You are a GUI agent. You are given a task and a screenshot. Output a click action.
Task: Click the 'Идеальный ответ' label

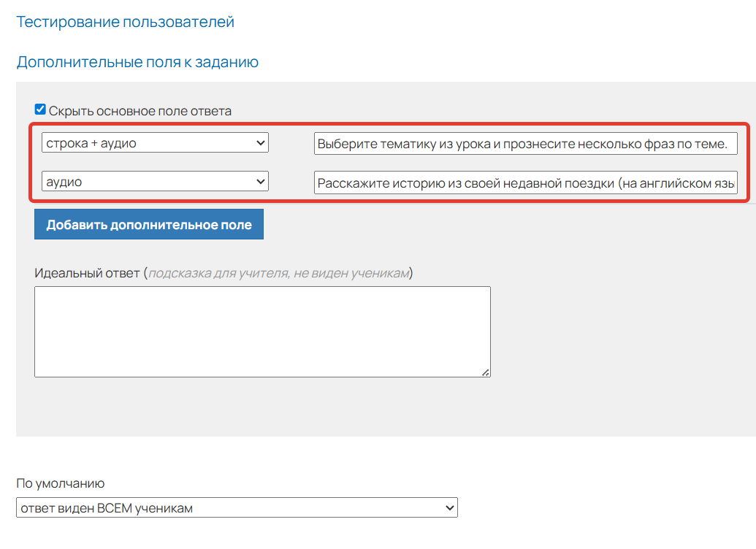(87, 273)
